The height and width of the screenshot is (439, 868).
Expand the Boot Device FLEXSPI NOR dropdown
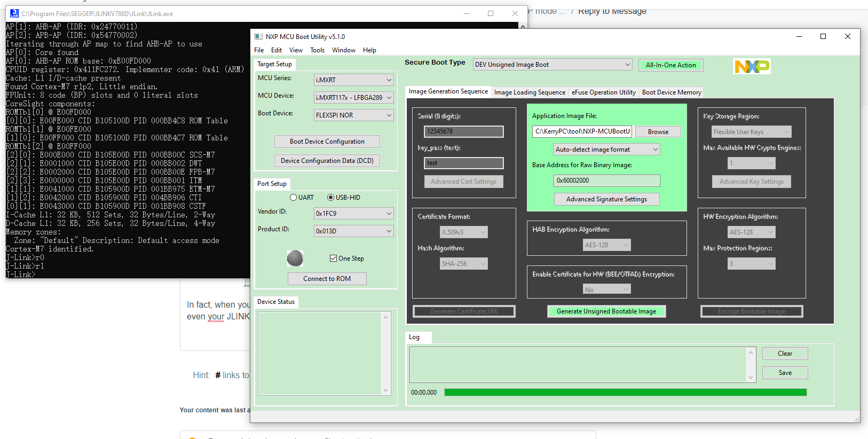(x=353, y=115)
